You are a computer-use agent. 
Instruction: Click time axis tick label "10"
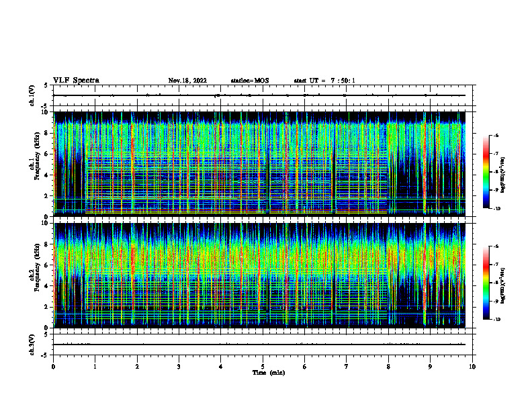coord(472,367)
